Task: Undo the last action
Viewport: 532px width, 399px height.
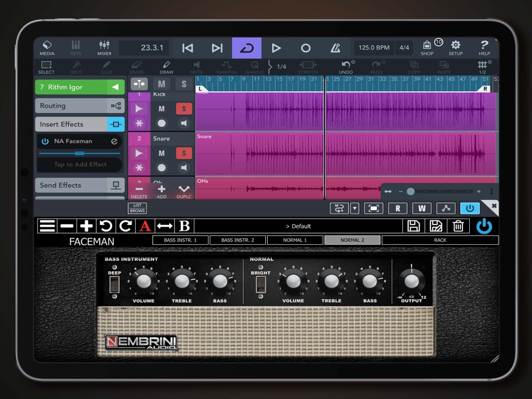Action: (346, 67)
